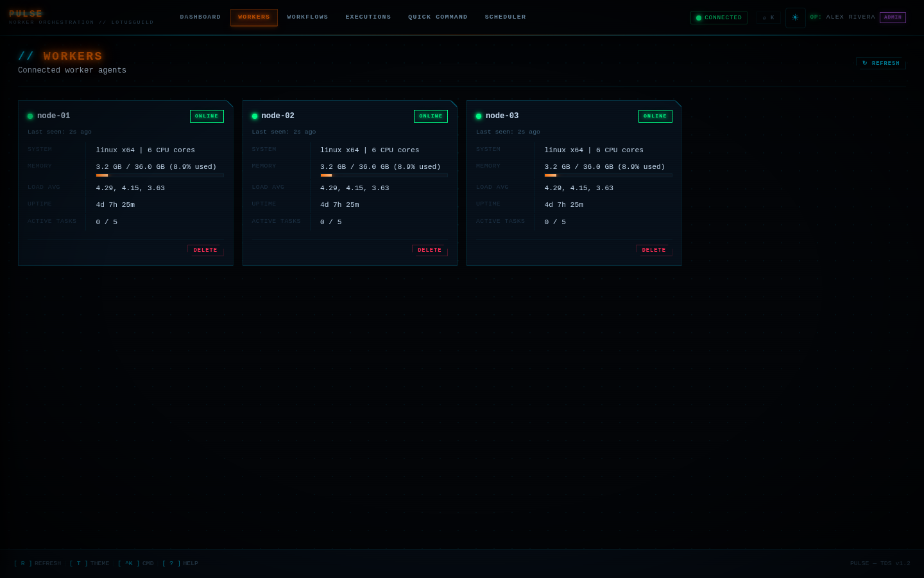This screenshot has height=578, width=924.
Task: Click the PULSE — TDS v1.2 version text
Action: (x=880, y=564)
